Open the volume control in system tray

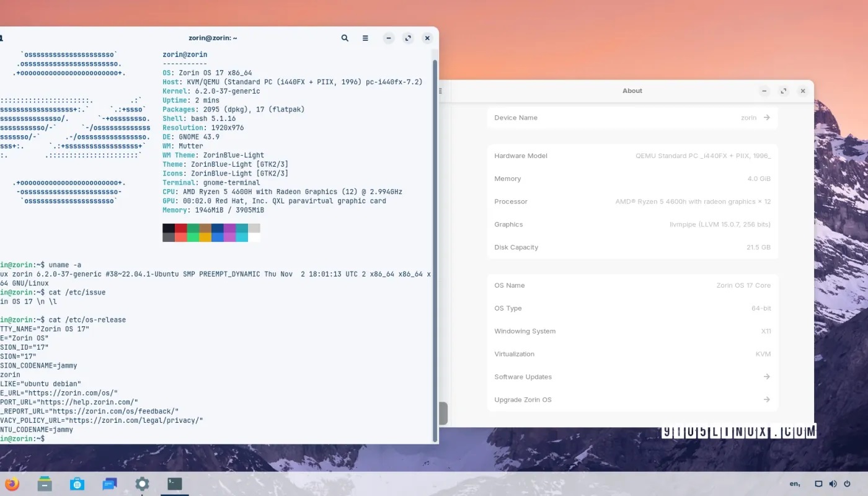click(833, 484)
